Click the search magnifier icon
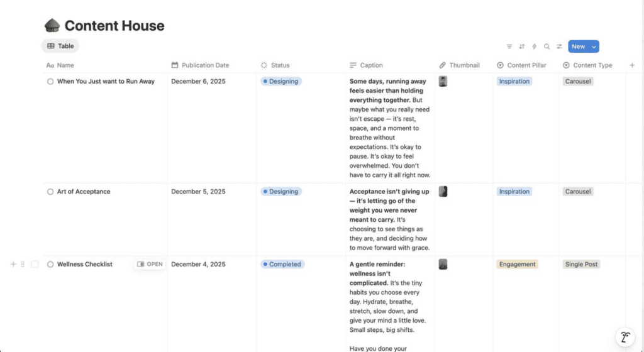This screenshot has height=352, width=644. (547, 47)
